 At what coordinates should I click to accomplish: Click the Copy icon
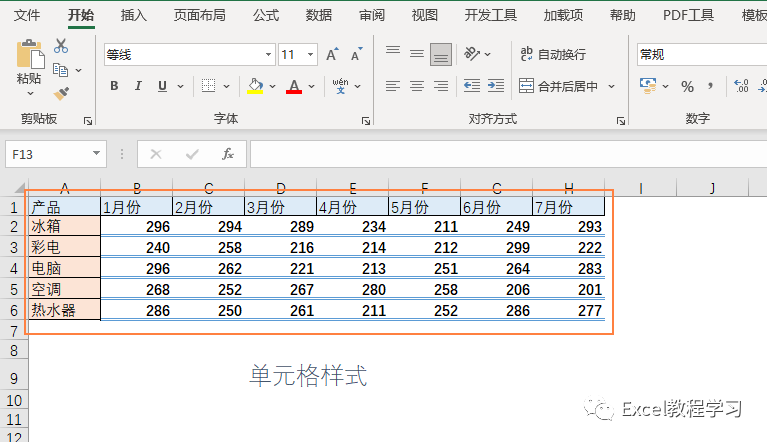[x=61, y=70]
